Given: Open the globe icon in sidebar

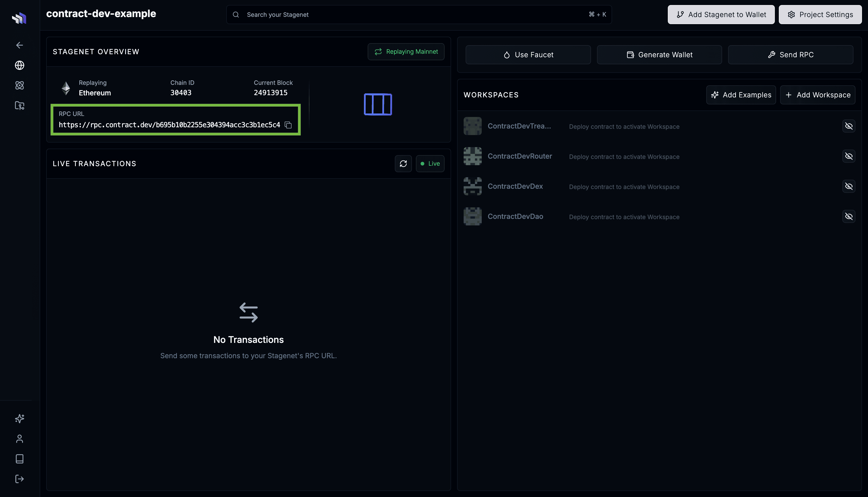Looking at the screenshot, I should click(x=19, y=65).
